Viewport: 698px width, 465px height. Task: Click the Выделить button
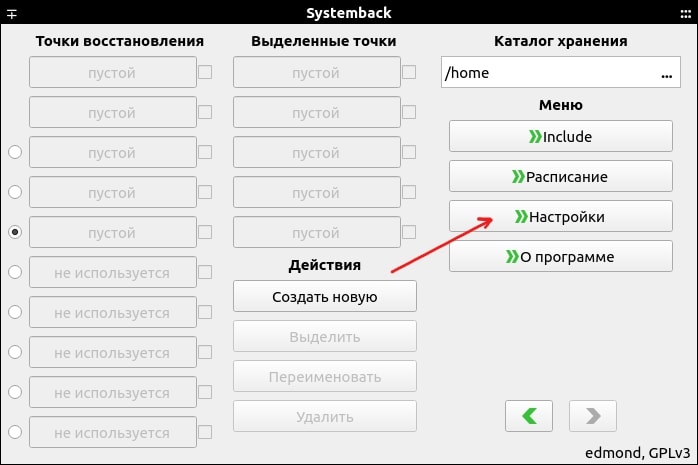tap(325, 336)
